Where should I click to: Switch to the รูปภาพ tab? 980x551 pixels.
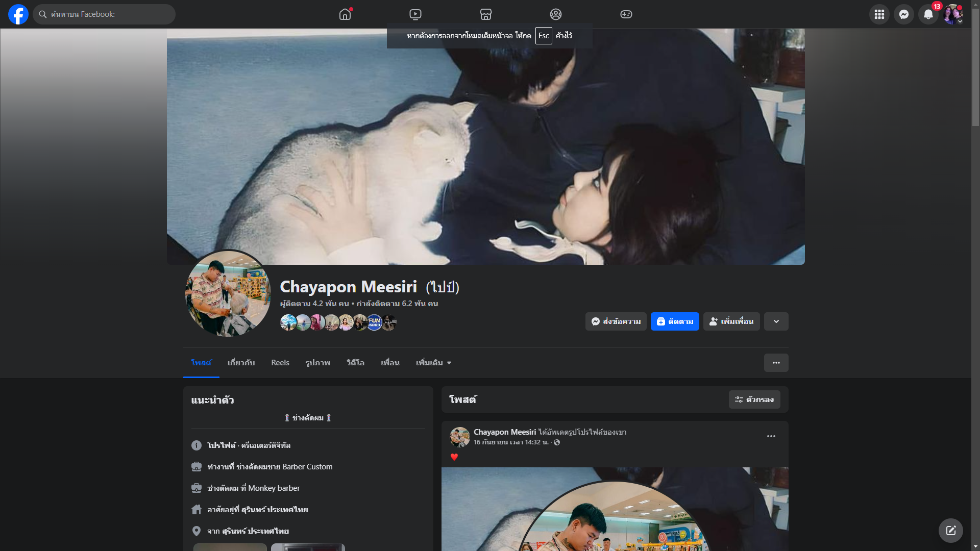(x=317, y=363)
